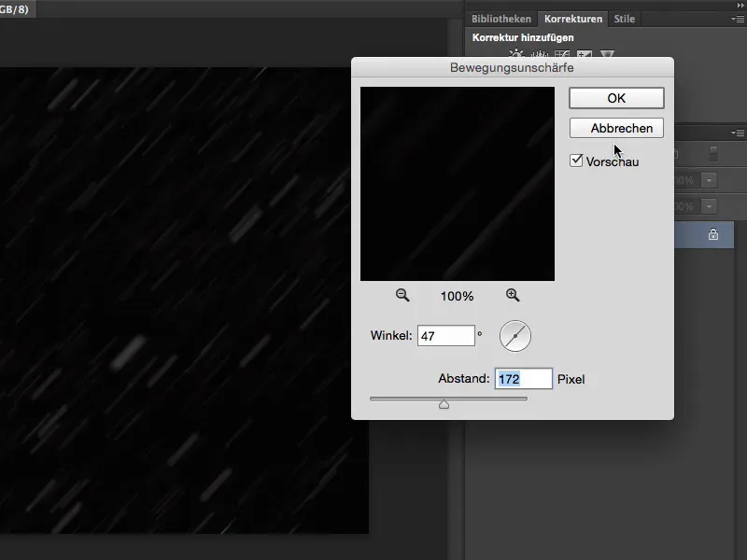Click into the Winkel angle field
Image resolution: width=747 pixels, height=560 pixels.
446,336
